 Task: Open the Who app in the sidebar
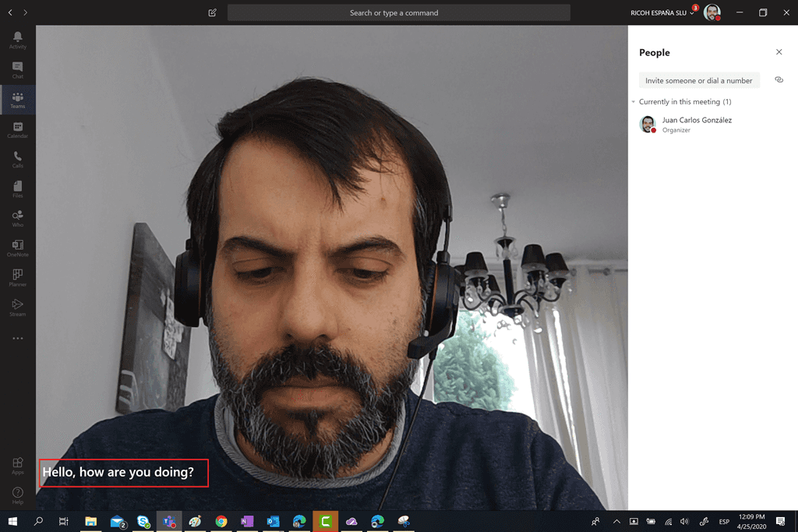coord(17,218)
